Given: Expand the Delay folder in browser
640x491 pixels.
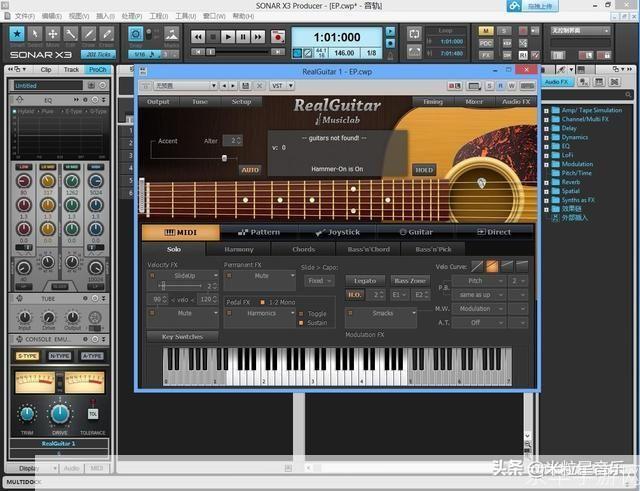Looking at the screenshot, I should click(547, 128).
